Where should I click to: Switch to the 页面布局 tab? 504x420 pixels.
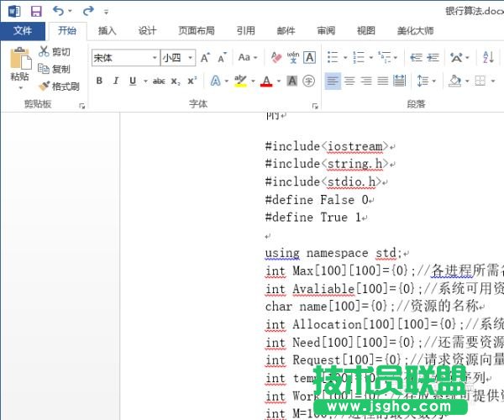point(197,31)
